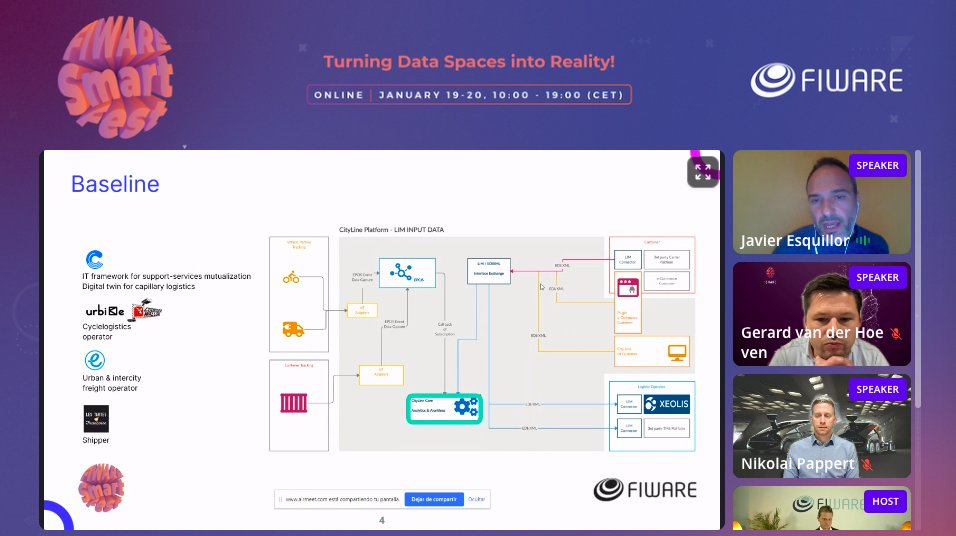Click the blue circular 'e' freight operator logo
Viewport: 956px width, 536px height.
point(95,360)
